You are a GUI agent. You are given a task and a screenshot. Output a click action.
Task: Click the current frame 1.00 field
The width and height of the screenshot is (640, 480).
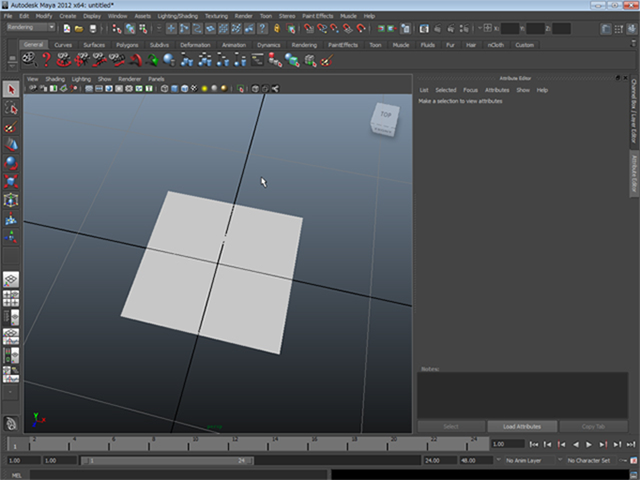[507, 444]
